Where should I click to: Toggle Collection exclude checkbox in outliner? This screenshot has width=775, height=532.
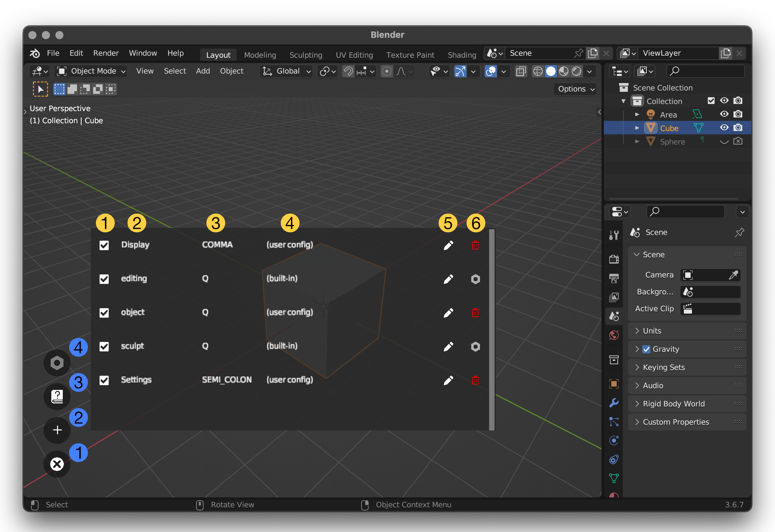(x=711, y=101)
